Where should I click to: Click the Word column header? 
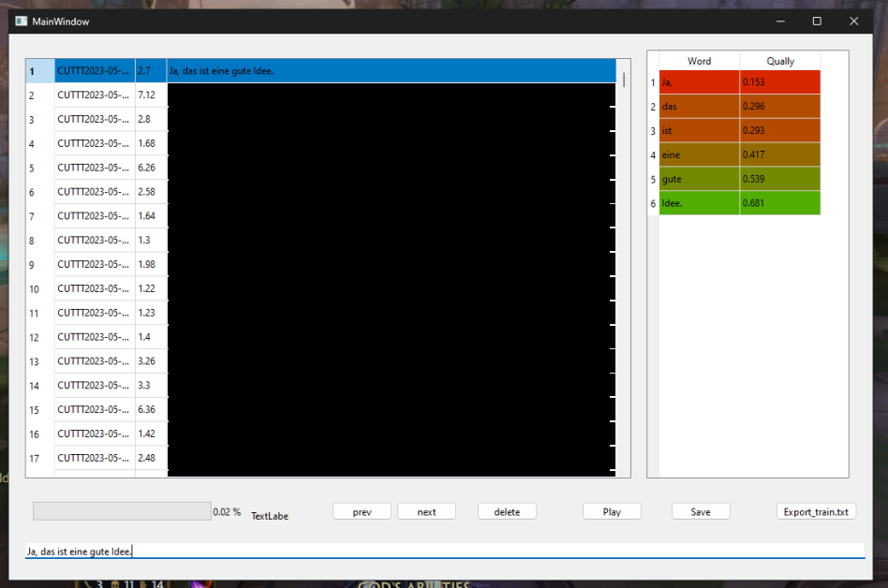pyautogui.click(x=699, y=61)
